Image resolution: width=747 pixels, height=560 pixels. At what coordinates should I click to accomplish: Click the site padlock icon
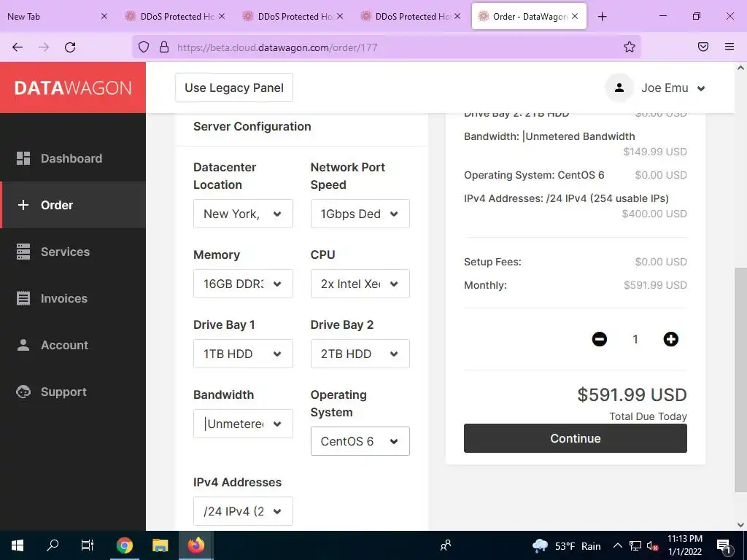pos(164,47)
